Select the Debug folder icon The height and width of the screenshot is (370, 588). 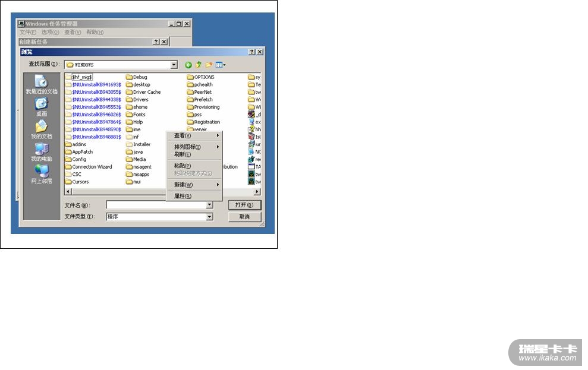pyautogui.click(x=130, y=77)
